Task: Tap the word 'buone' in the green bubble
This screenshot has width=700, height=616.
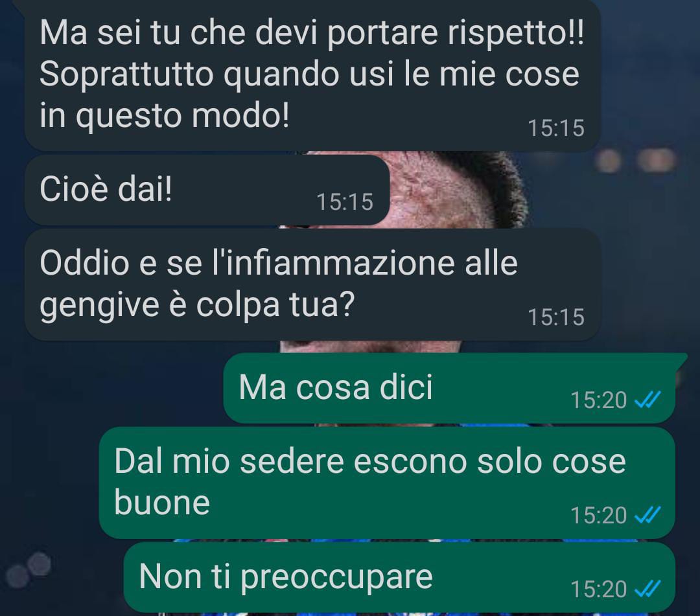Action: pyautogui.click(x=161, y=502)
